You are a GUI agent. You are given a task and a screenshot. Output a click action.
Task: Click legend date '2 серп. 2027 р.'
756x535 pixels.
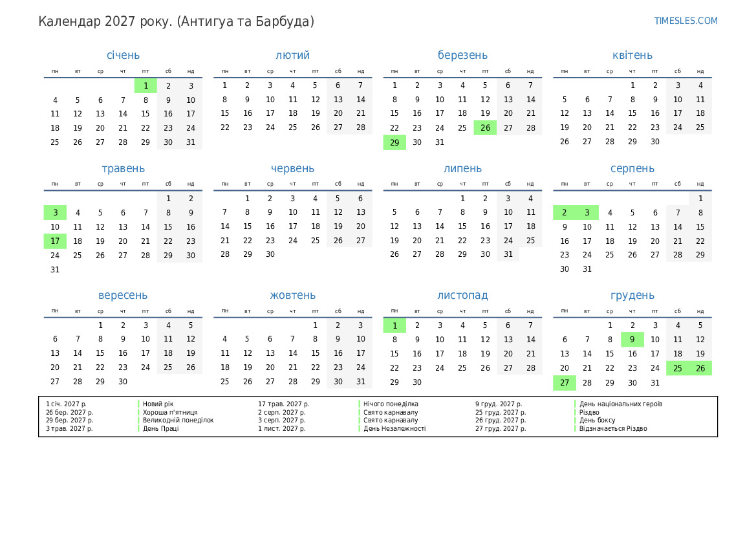pos(281,413)
